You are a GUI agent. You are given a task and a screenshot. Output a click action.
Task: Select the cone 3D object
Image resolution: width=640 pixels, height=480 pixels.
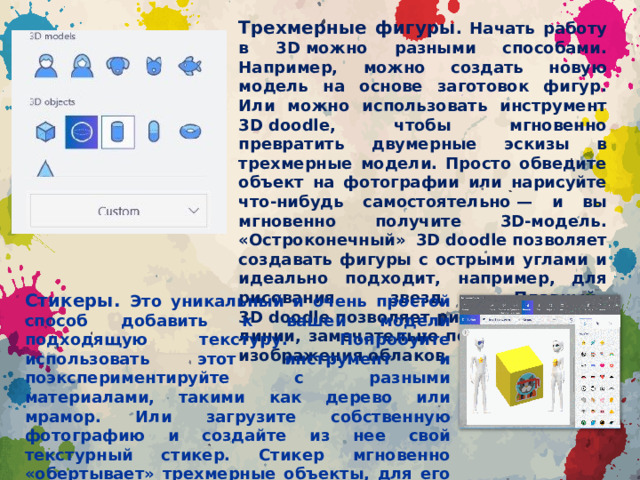tap(45, 168)
